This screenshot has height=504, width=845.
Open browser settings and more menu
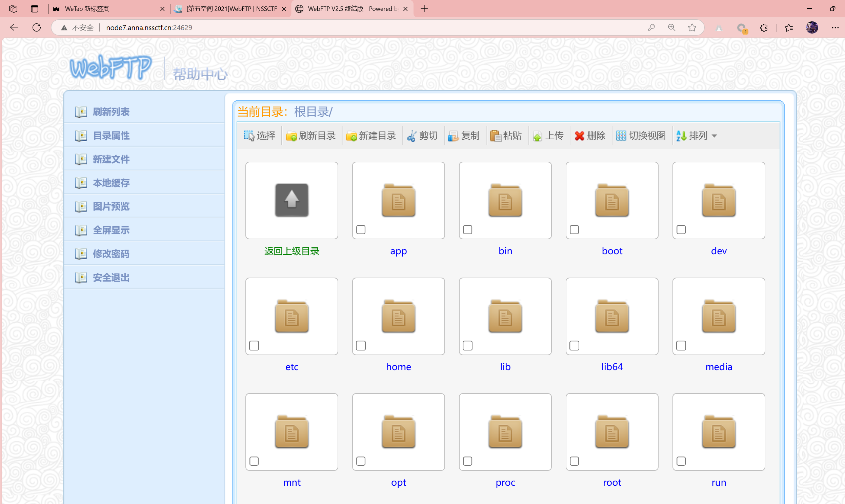click(835, 27)
